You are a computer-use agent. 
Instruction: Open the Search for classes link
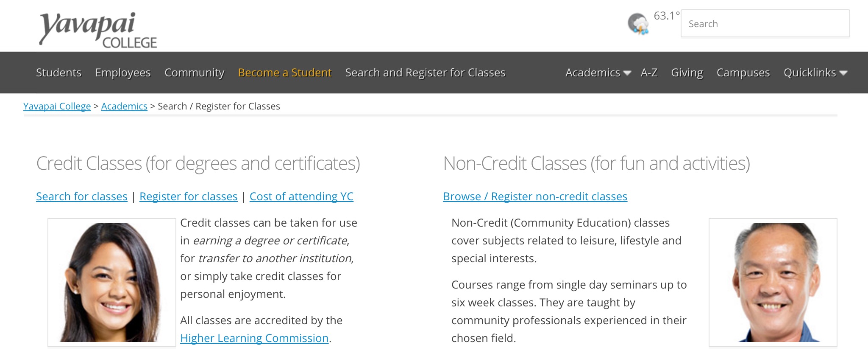point(82,196)
